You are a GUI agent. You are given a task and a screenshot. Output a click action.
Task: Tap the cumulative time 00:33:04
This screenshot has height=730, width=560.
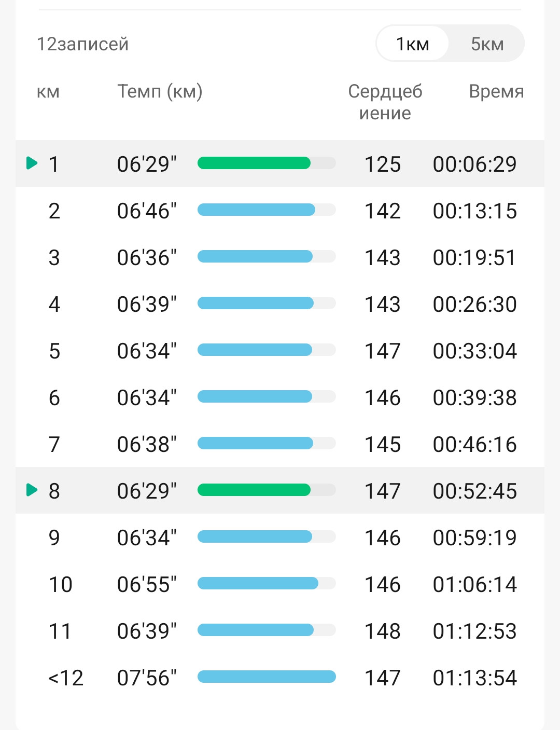click(475, 351)
